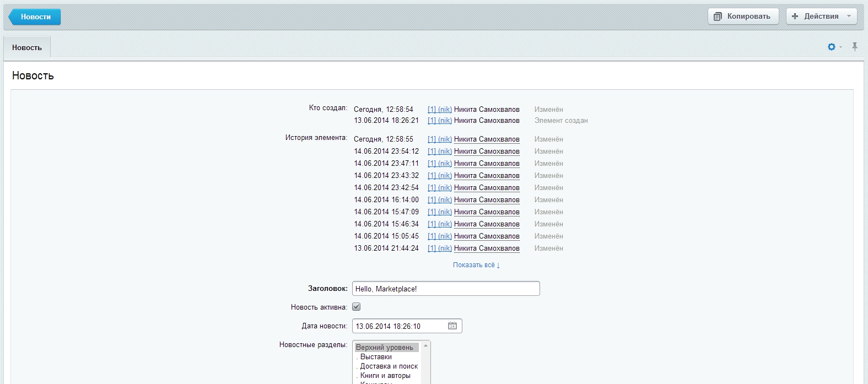
Task: Click the Дата новости input field
Action: point(398,326)
